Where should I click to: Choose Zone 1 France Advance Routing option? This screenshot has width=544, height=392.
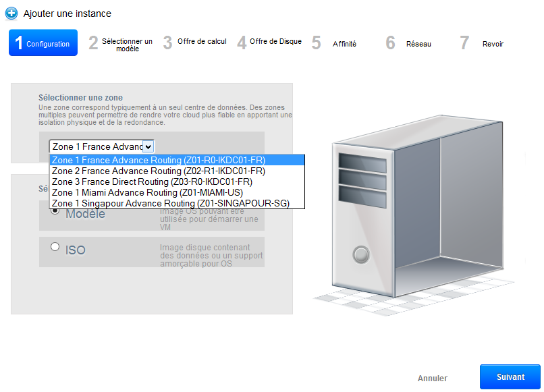pos(159,161)
